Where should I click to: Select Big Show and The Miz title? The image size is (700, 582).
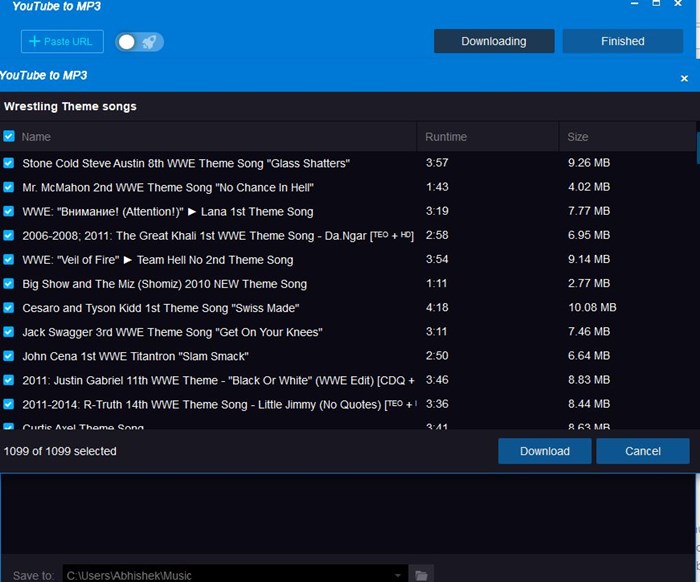[x=165, y=284]
